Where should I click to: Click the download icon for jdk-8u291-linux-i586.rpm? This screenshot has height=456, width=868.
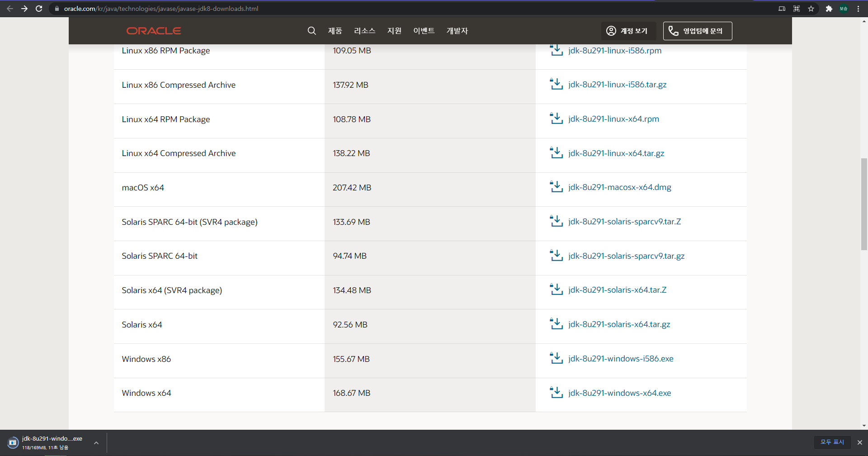[556, 50]
